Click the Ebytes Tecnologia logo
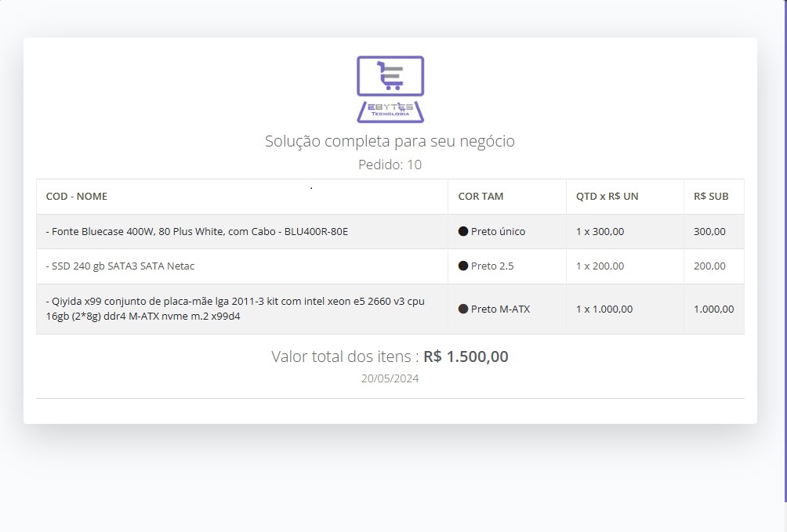This screenshot has width=787, height=532. [x=390, y=89]
